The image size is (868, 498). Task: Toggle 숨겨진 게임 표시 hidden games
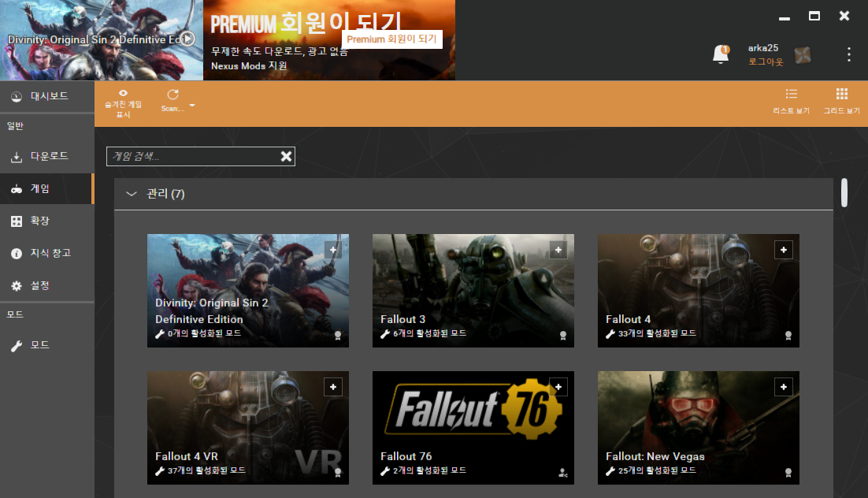(123, 103)
